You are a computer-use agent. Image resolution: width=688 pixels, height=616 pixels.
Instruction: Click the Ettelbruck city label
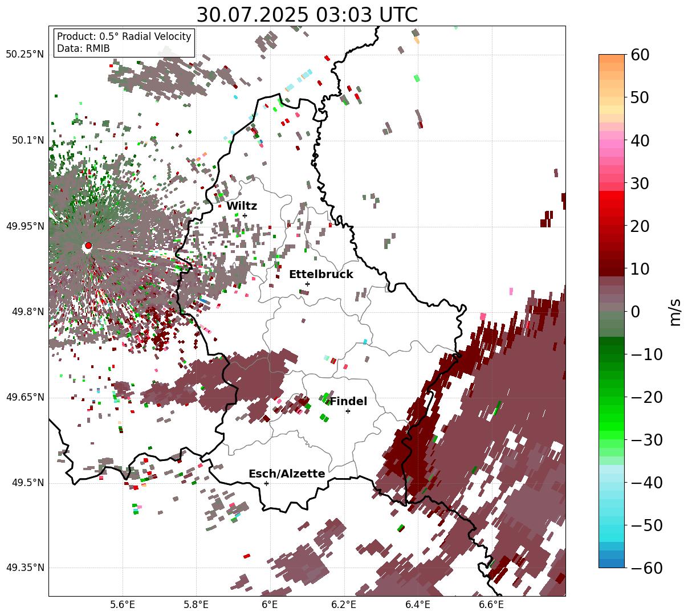pos(321,275)
